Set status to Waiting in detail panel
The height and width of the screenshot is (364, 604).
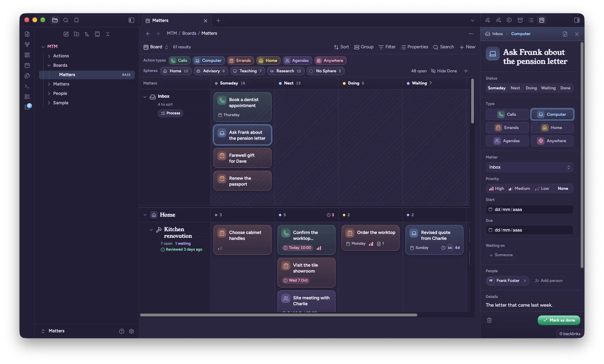coord(548,88)
